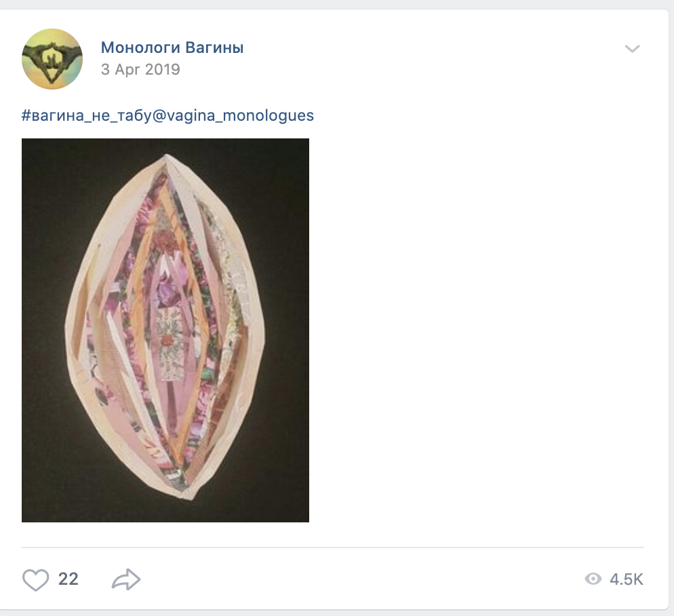The width and height of the screenshot is (674, 616).
Task: Like the post with the heart icon
Action: pos(36,579)
